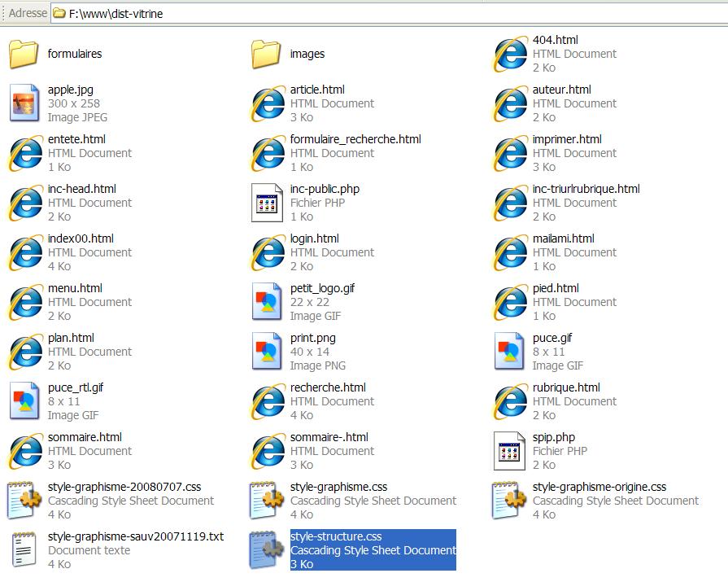Click the style-structure.css file icon
728x582 pixels.
267,550
